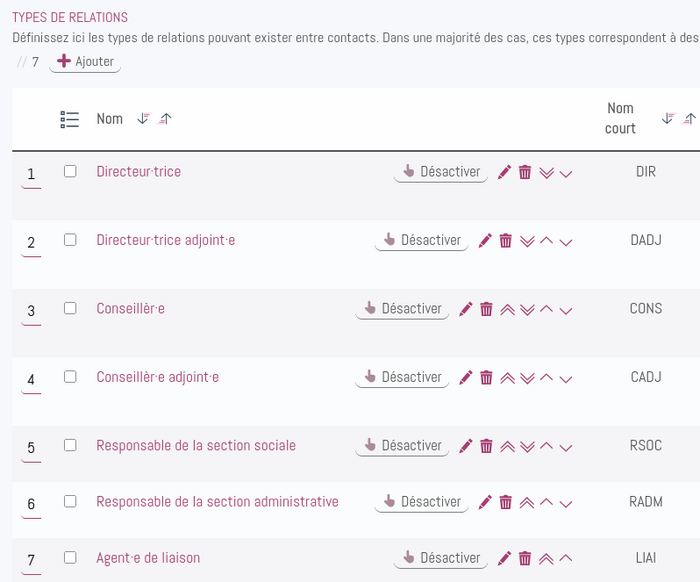
Task: Deactivate the Directeur·trice adjoint·e relation
Action: point(421,241)
